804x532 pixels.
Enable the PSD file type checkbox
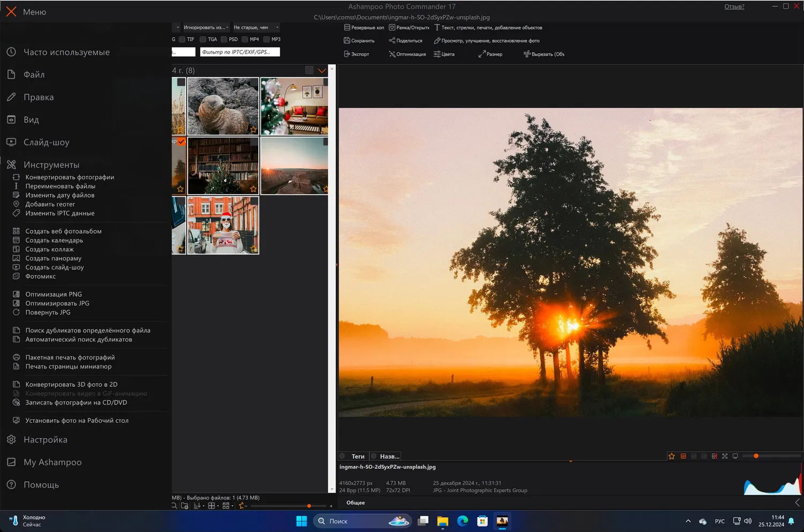point(224,39)
